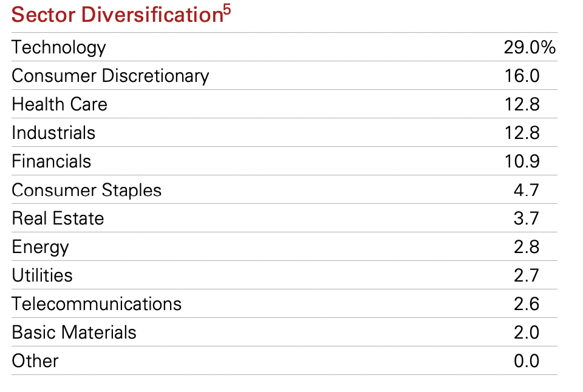The width and height of the screenshot is (583, 392).
Task: Select the Consumer Staples label
Action: [87, 191]
